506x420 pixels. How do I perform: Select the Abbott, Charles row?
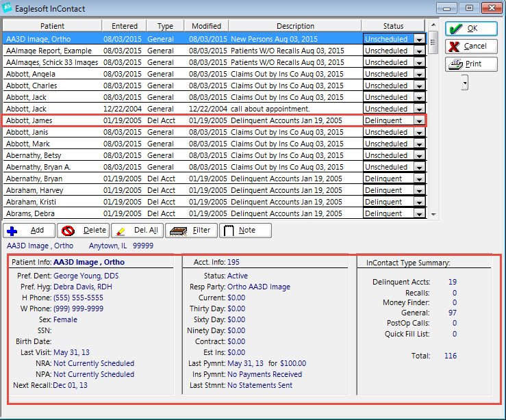(214, 86)
